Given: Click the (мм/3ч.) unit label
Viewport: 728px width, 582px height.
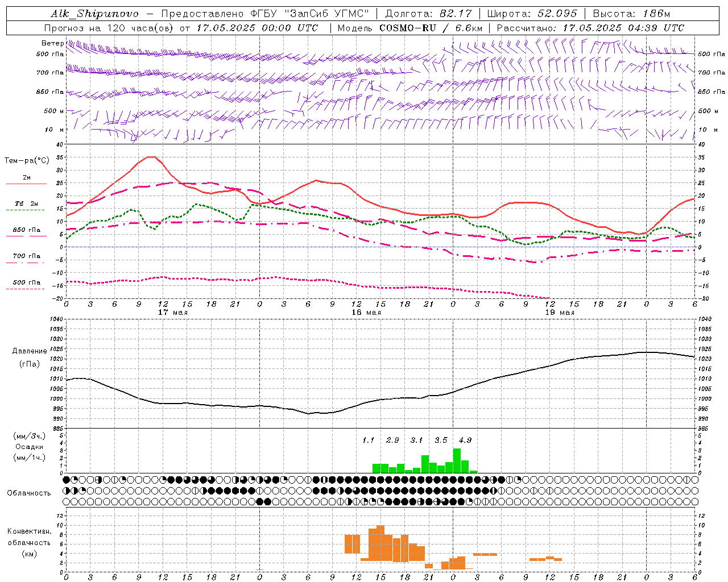Looking at the screenshot, I should point(29,436).
